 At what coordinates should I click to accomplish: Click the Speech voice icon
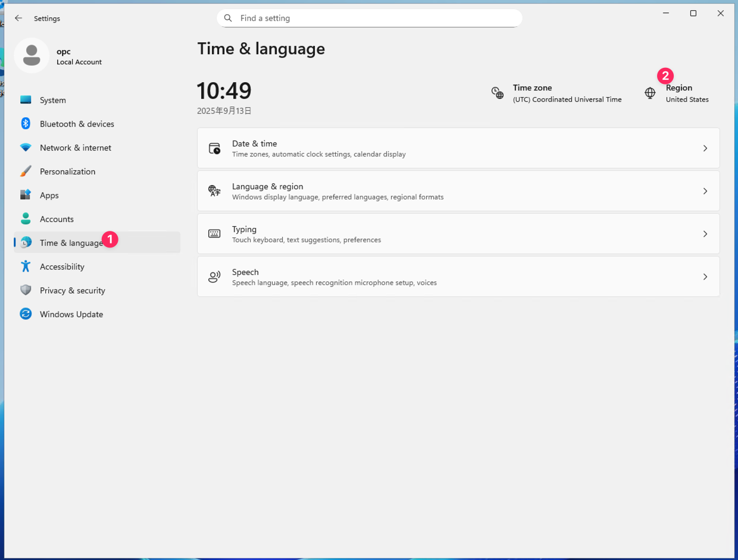pos(214,277)
